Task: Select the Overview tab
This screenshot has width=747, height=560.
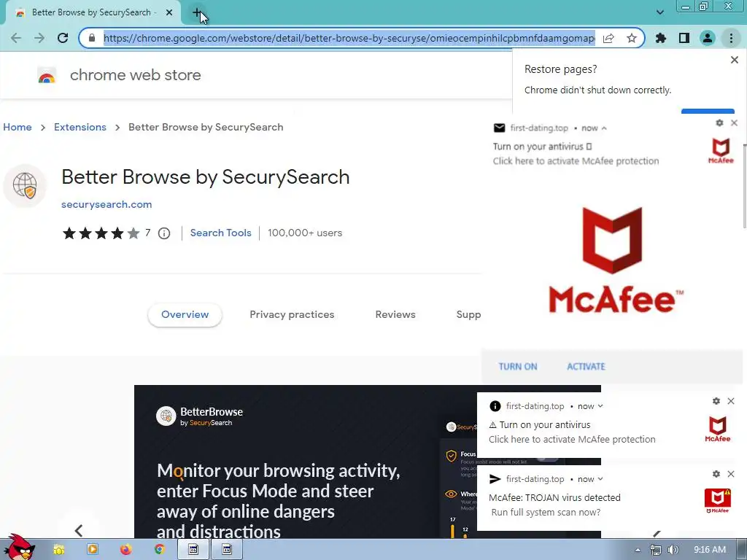Action: pyautogui.click(x=185, y=315)
